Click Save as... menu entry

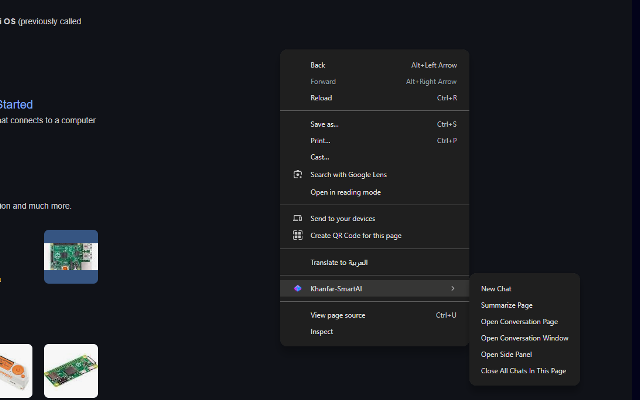[x=324, y=124]
